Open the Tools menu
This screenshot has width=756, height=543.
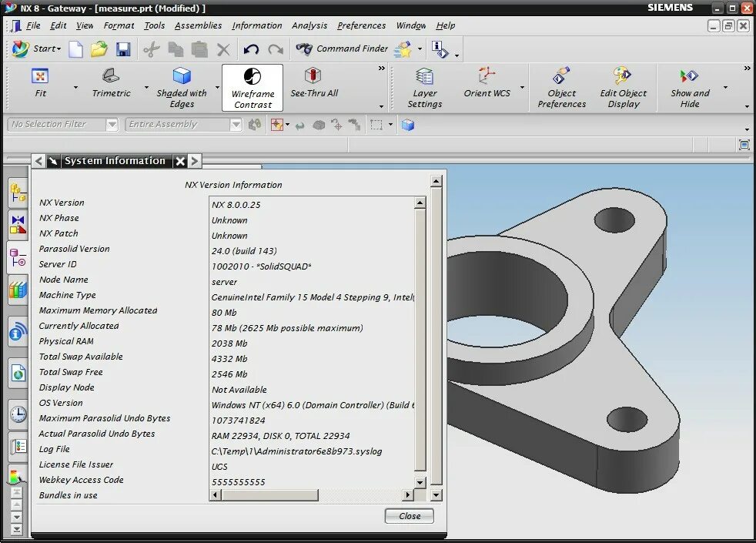click(x=154, y=25)
